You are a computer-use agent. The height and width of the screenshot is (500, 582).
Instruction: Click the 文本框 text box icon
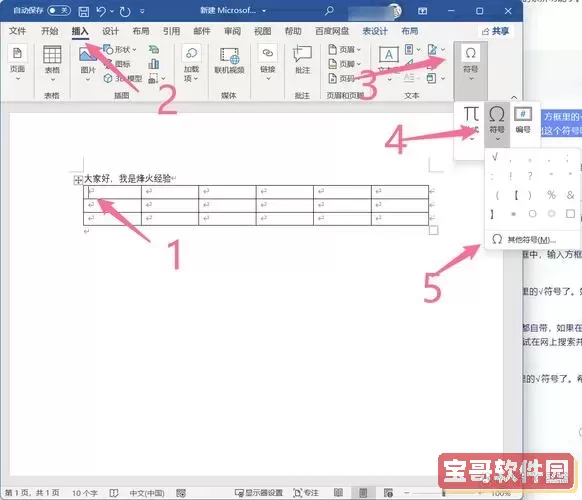(389, 55)
